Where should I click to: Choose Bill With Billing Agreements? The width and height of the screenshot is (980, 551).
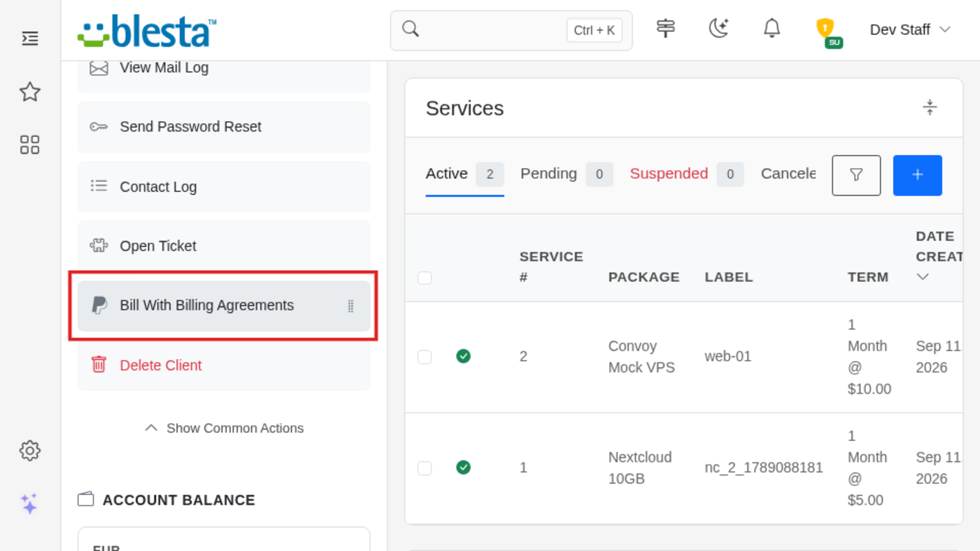(224, 306)
